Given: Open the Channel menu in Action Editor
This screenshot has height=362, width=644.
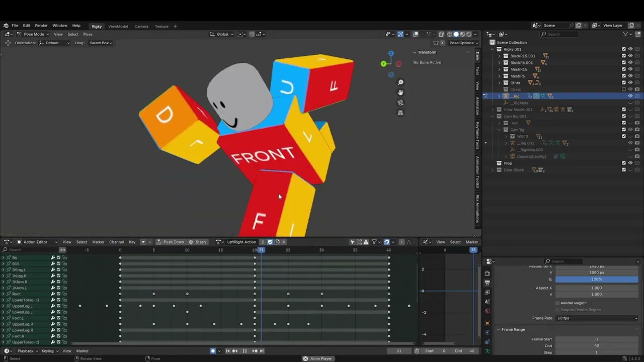Looking at the screenshot, I should [x=116, y=242].
